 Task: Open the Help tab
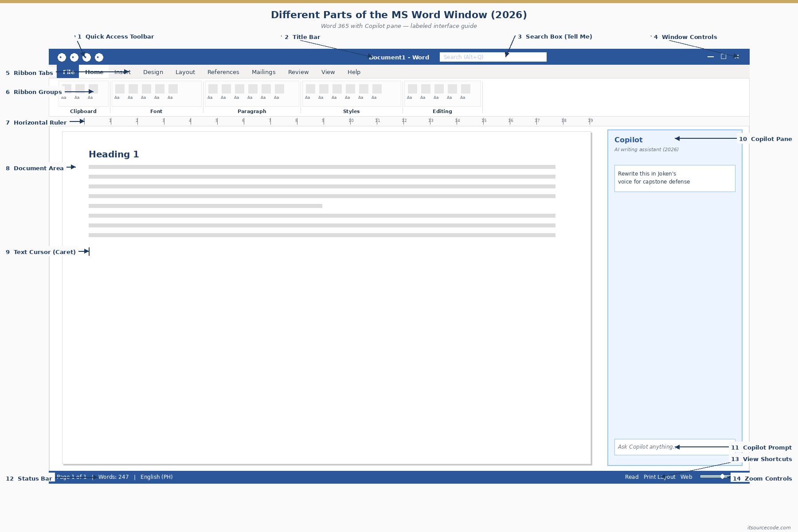tap(354, 72)
